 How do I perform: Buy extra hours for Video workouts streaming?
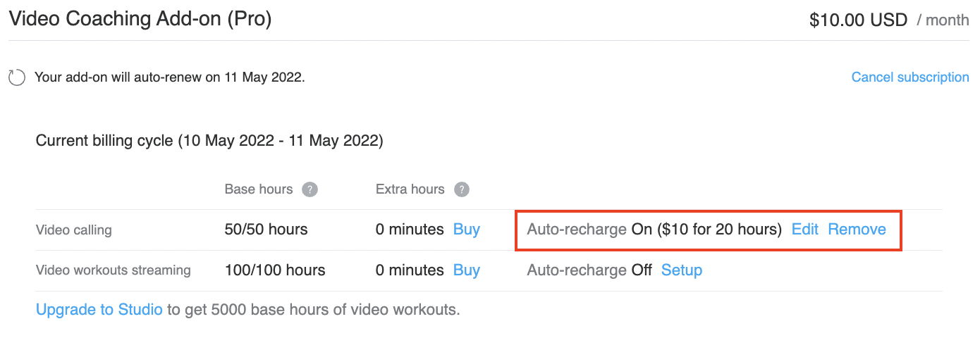tap(467, 270)
